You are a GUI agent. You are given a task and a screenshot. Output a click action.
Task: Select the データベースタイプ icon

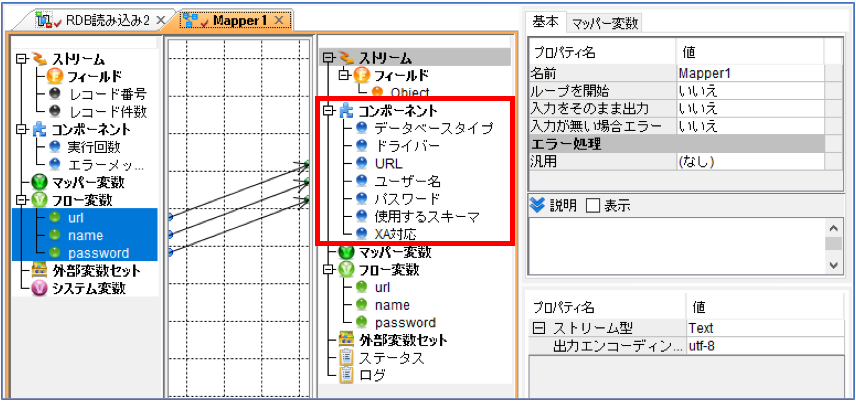[361, 128]
